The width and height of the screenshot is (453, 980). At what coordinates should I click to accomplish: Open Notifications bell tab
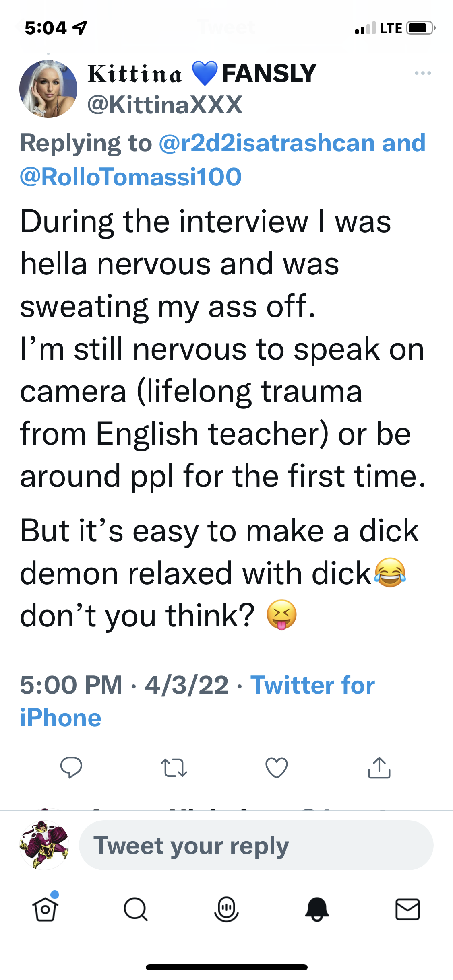click(317, 909)
